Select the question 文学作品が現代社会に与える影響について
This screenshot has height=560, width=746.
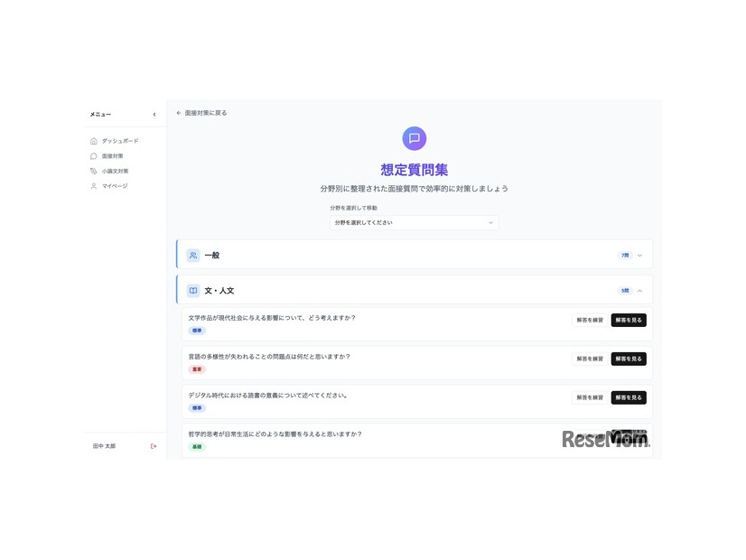[x=272, y=318]
